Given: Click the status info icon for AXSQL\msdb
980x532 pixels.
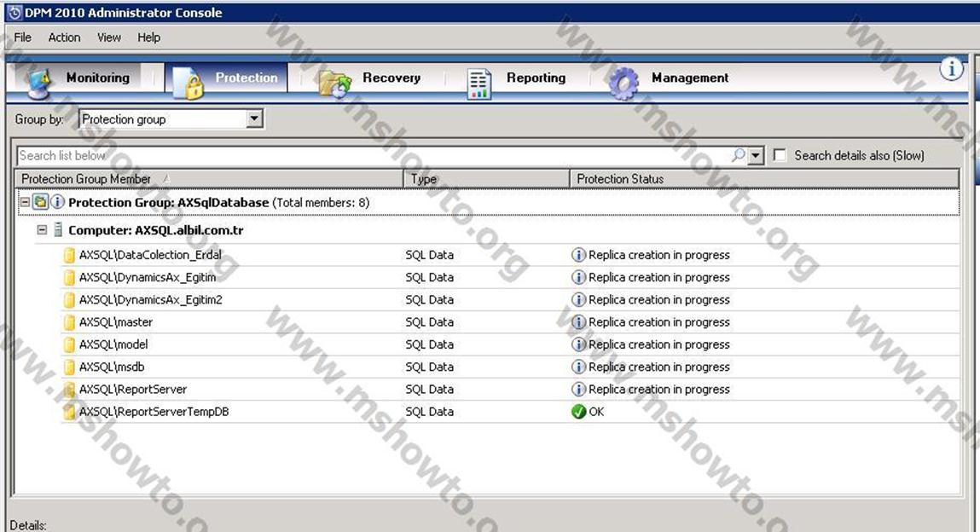Looking at the screenshot, I should pos(579,367).
